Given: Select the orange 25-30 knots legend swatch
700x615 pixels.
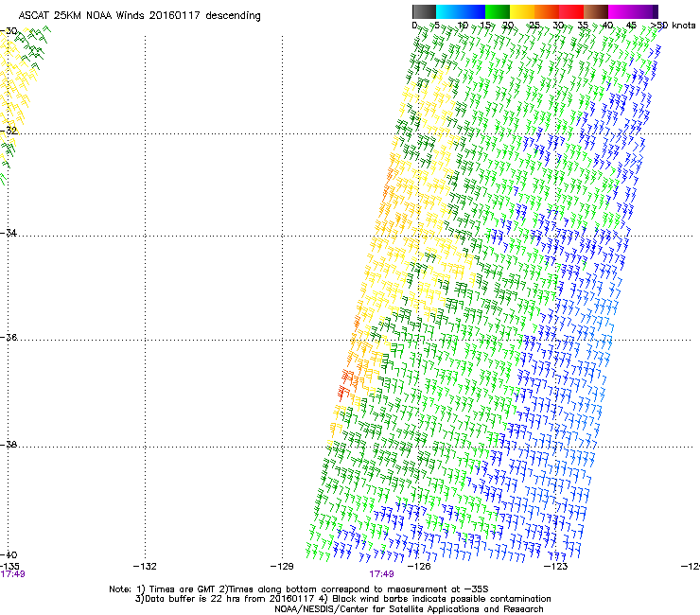Looking at the screenshot, I should [547, 11].
